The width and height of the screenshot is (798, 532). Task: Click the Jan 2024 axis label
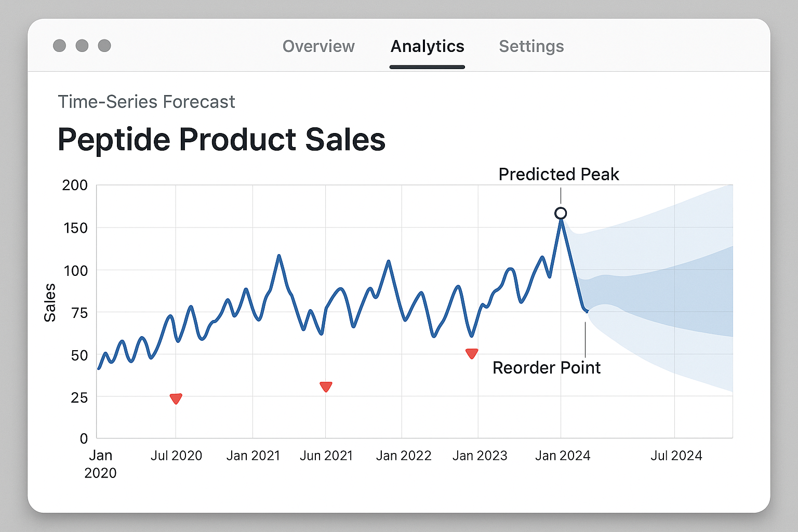tap(563, 456)
